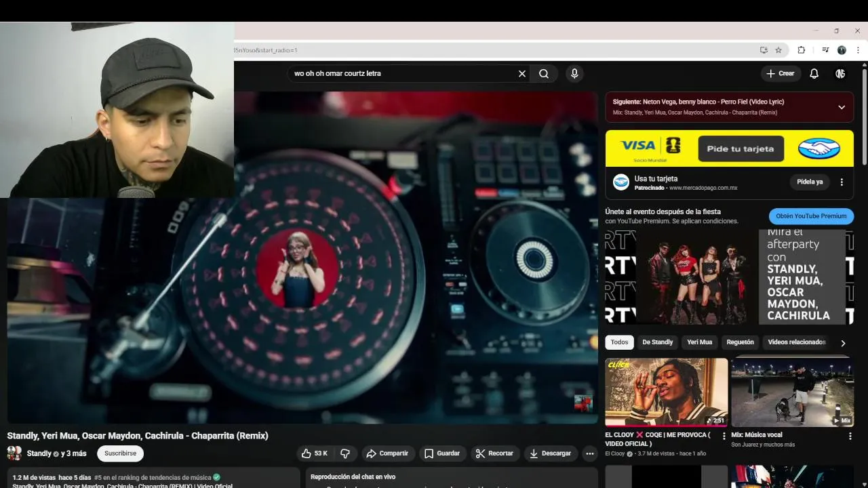Image resolution: width=868 pixels, height=488 pixels.
Task: Open options for Mix: Música vocal
Action: pos(850,436)
